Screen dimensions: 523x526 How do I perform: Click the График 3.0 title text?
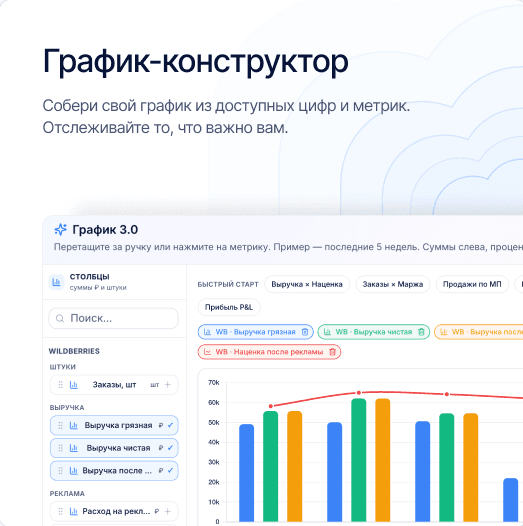point(105,230)
